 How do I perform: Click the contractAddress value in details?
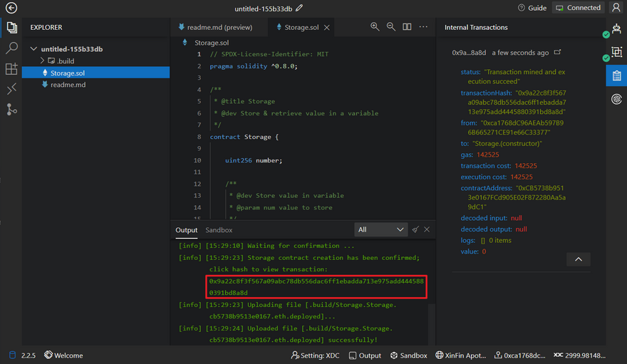click(517, 197)
